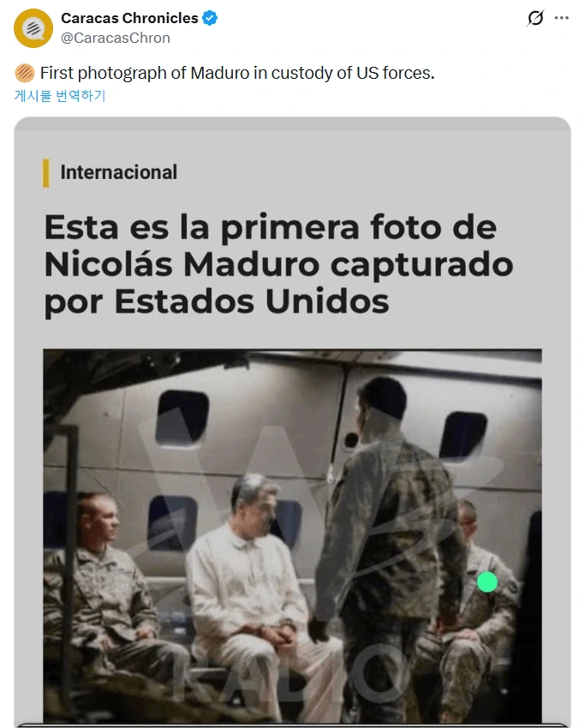This screenshot has height=728, width=585.
Task: Open the attached photo in full view
Action: tap(293, 536)
